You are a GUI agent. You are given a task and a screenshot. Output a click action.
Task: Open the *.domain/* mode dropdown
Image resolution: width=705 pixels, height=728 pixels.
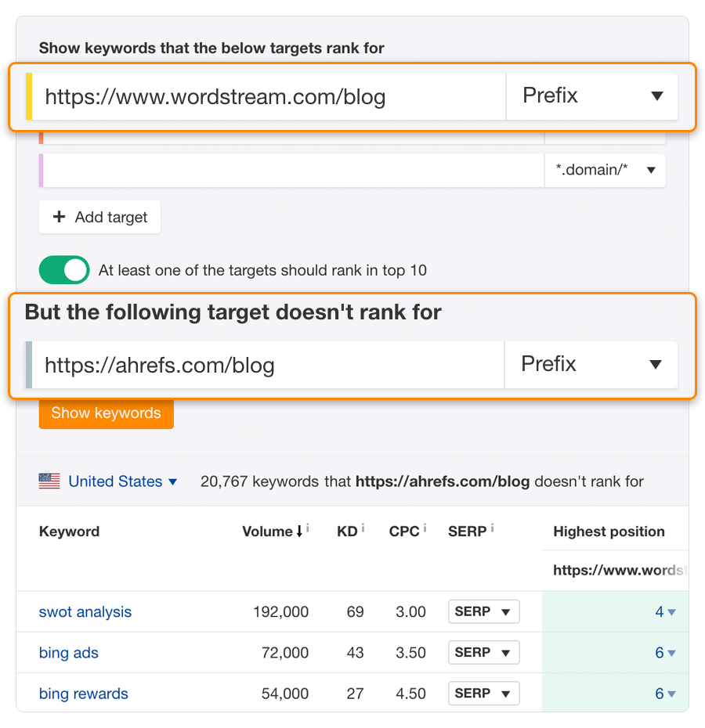click(x=605, y=171)
